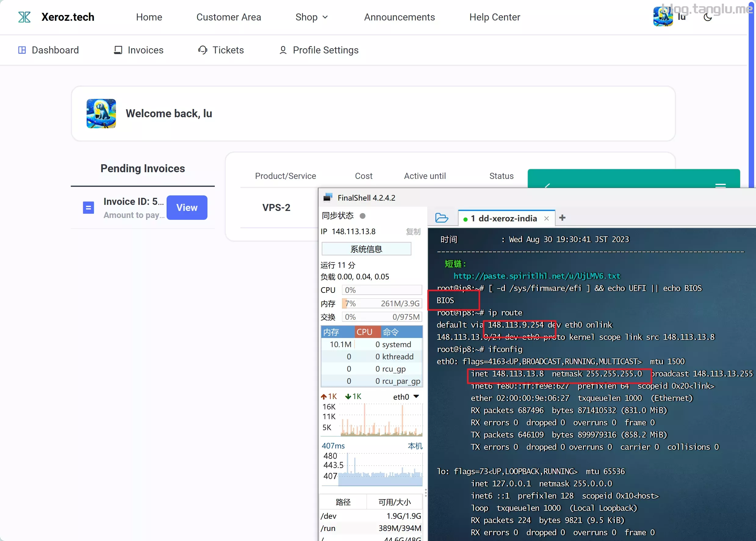The height and width of the screenshot is (541, 756).
Task: Open the Announcements page
Action: (x=399, y=17)
